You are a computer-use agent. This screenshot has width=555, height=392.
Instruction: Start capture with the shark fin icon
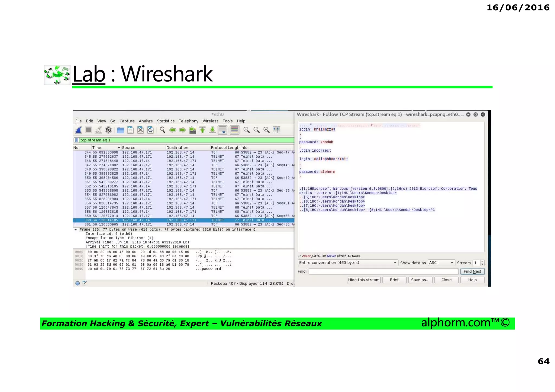[x=79, y=130]
